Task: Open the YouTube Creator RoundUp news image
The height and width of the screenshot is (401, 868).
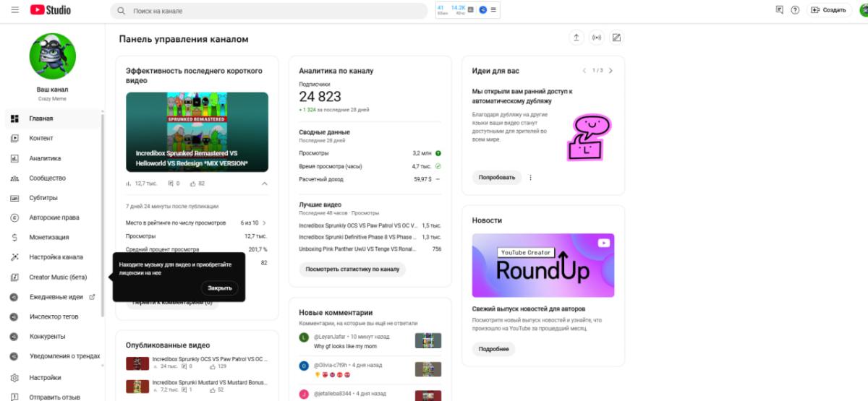Action: coord(543,265)
